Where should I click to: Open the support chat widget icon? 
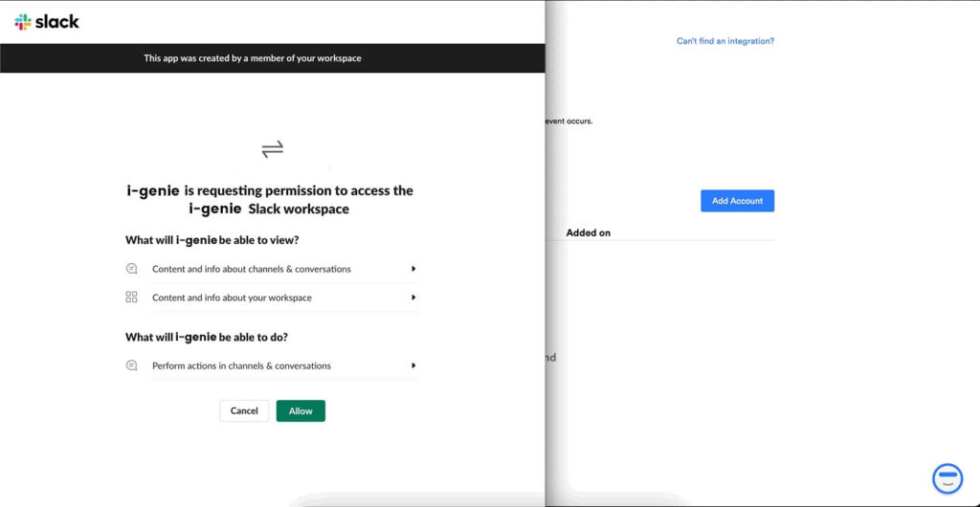[x=947, y=477]
